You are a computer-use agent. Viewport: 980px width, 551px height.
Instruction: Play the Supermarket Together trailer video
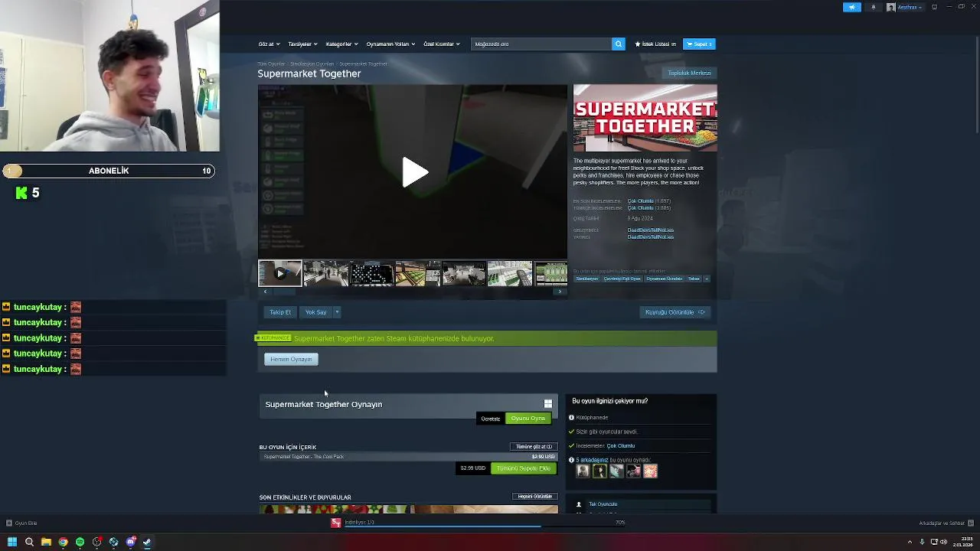[x=413, y=172]
